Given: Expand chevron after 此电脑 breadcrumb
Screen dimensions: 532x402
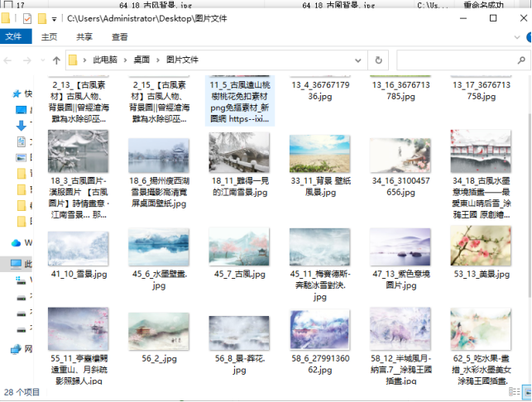Looking at the screenshot, I should coord(125,60).
